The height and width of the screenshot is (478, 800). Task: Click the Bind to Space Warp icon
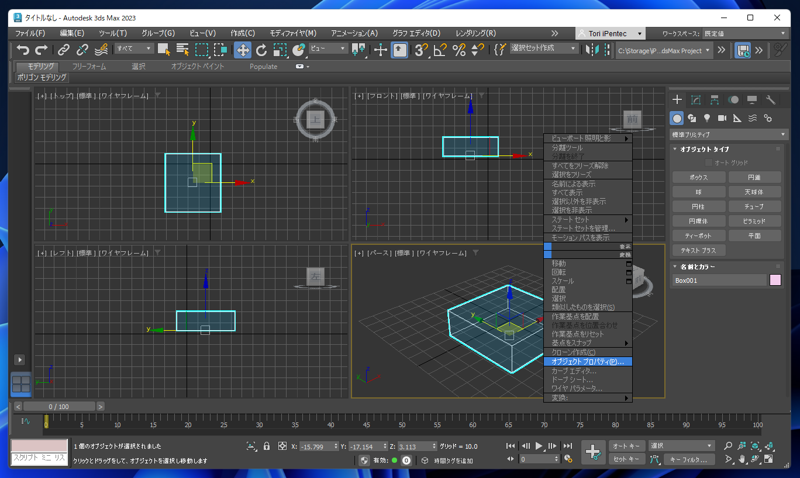(x=101, y=49)
